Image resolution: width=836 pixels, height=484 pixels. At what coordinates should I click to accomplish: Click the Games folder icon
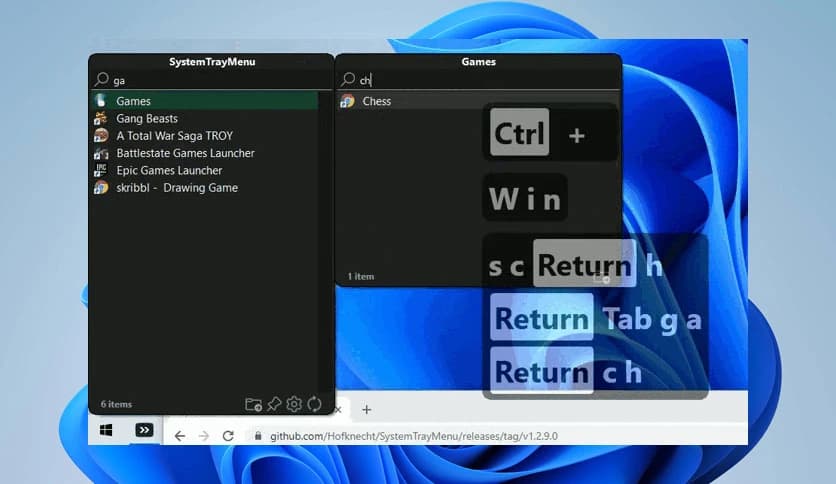101,100
